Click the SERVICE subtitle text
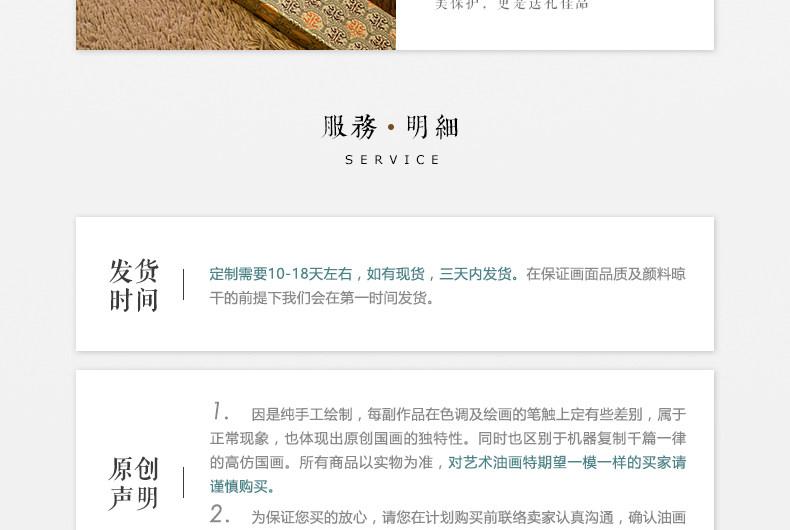The width and height of the screenshot is (790, 530). coord(392,160)
